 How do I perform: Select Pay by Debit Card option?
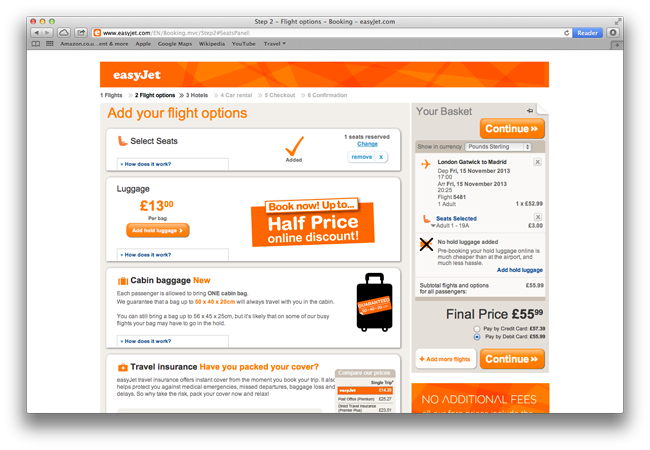point(477,337)
